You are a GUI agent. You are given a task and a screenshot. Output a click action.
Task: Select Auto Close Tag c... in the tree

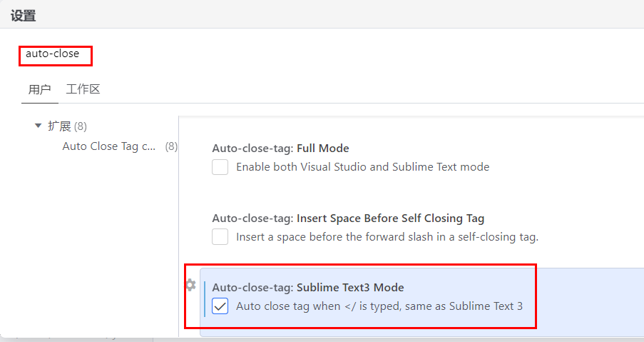(x=109, y=146)
